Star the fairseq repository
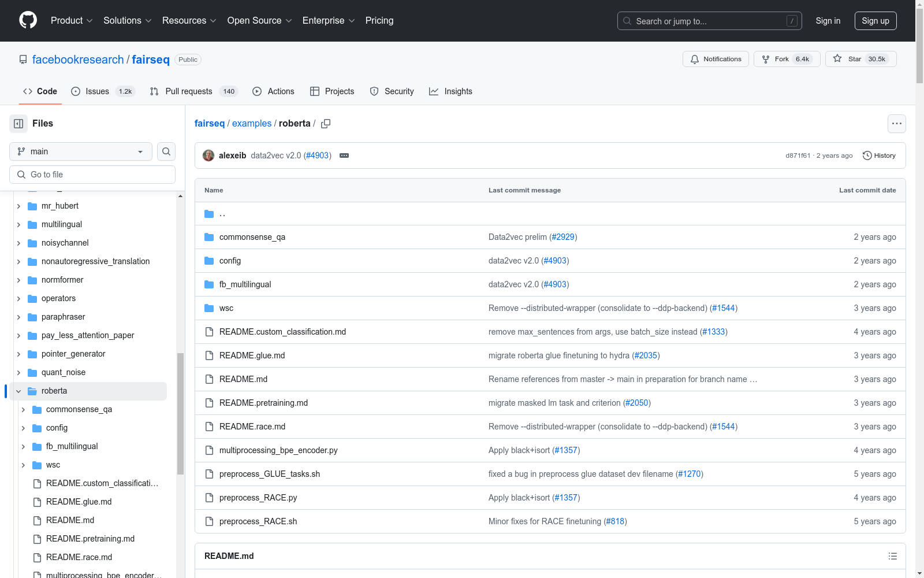Viewport: 924px width, 578px height. [860, 59]
